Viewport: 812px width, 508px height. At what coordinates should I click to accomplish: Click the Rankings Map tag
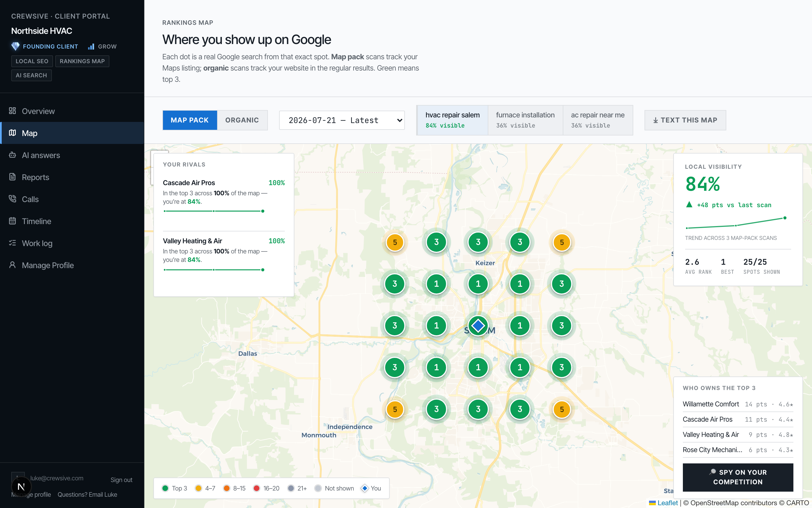tap(82, 61)
